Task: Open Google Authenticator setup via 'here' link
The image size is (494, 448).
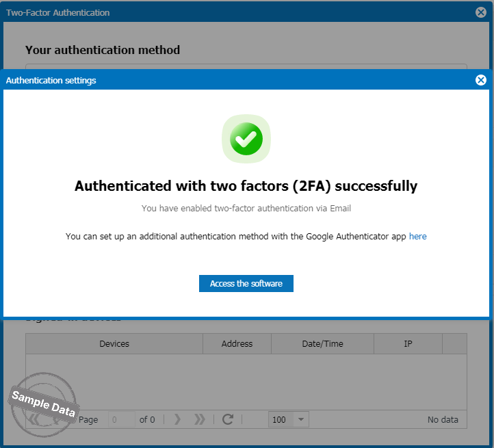Action: (418, 236)
